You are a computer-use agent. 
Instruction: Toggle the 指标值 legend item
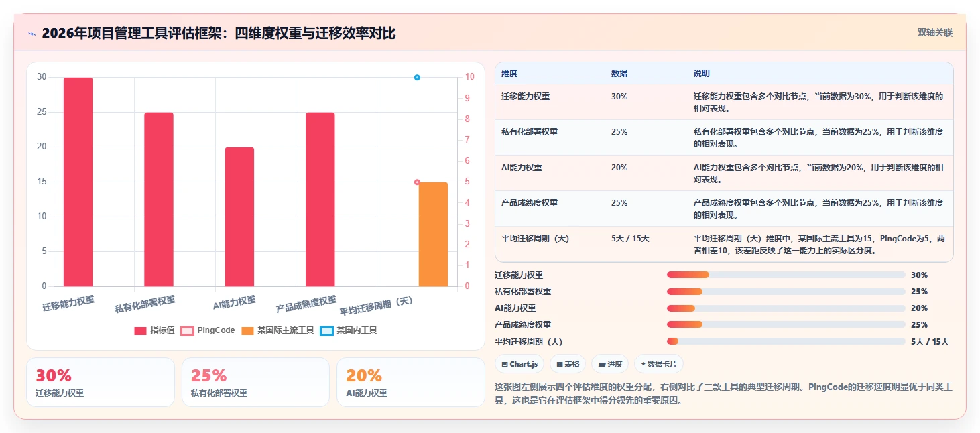[x=154, y=330]
